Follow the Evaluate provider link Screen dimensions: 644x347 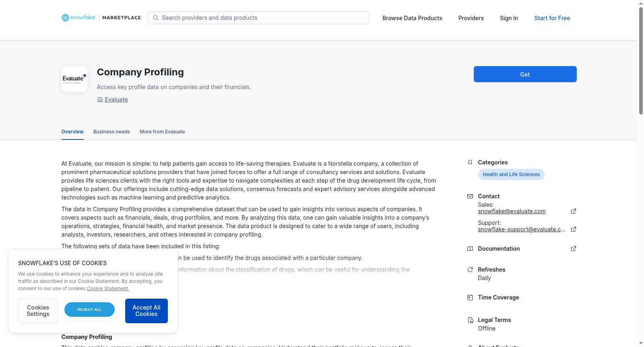point(116,100)
